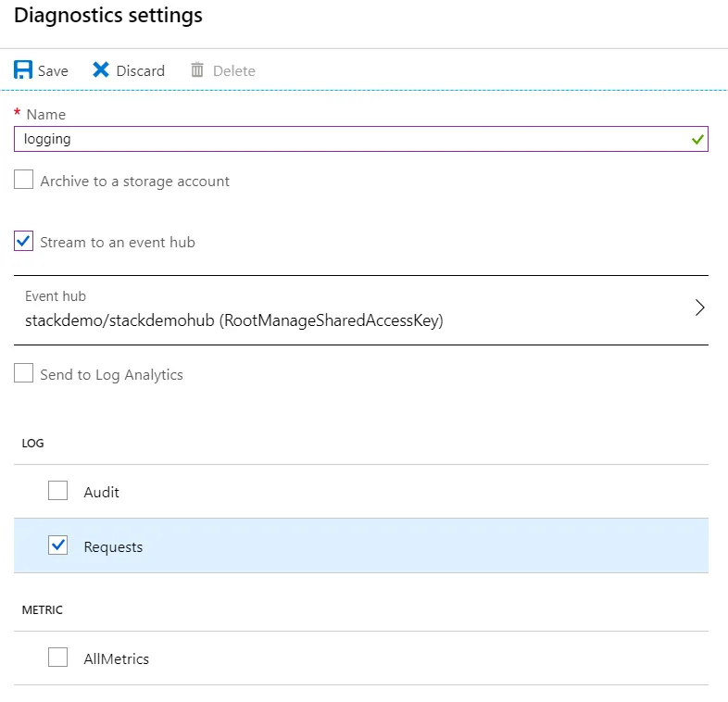This screenshot has height=702, width=728.
Task: Enable the Audit log checkbox
Action: (x=58, y=491)
